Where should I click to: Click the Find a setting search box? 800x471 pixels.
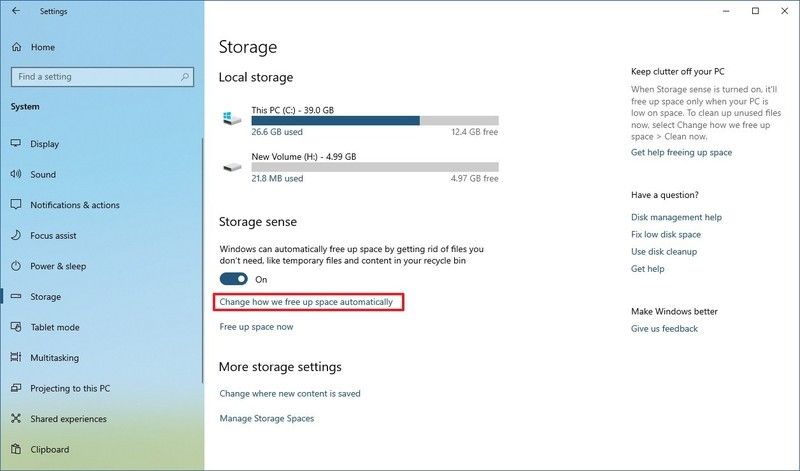pyautogui.click(x=102, y=77)
